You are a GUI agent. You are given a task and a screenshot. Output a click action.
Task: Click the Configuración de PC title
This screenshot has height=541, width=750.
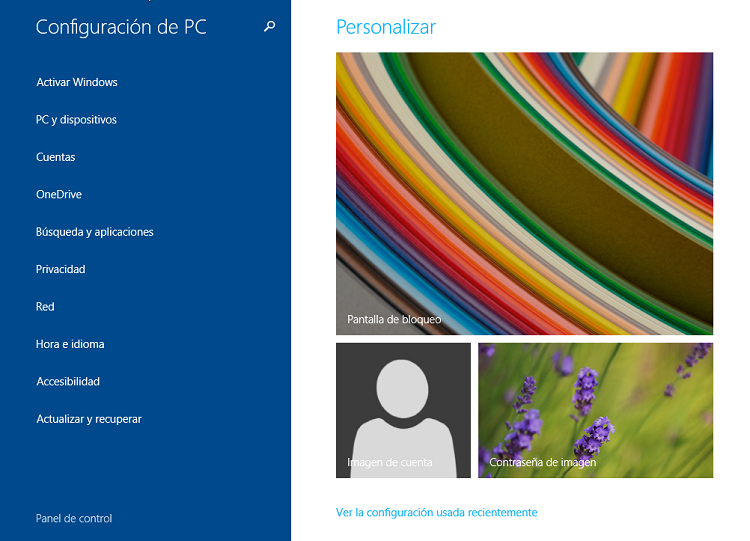tap(121, 27)
